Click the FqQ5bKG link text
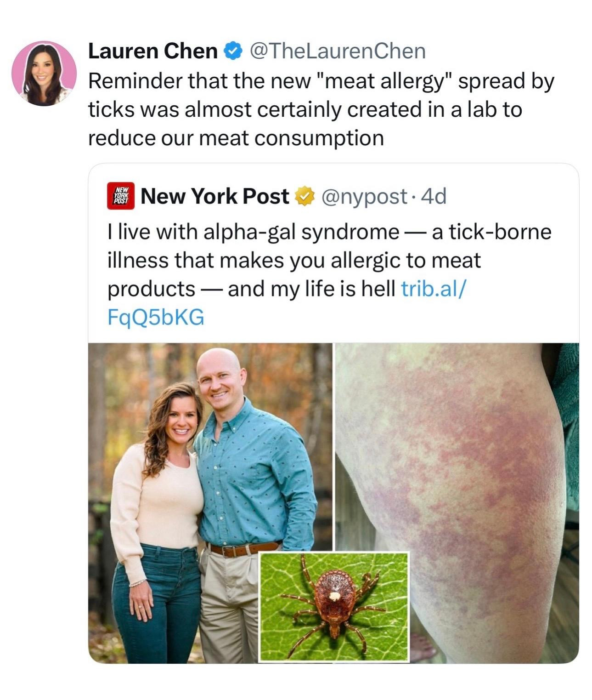 pyautogui.click(x=156, y=318)
